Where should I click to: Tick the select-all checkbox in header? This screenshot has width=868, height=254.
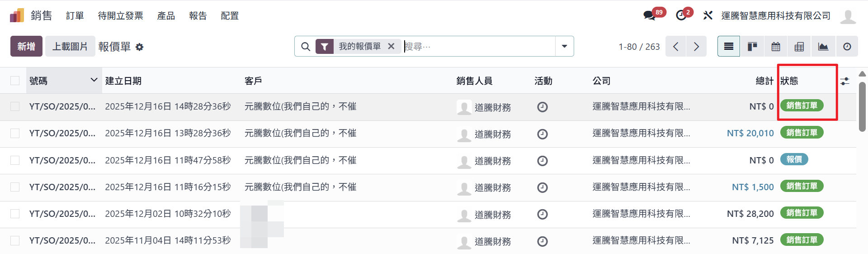(15, 81)
